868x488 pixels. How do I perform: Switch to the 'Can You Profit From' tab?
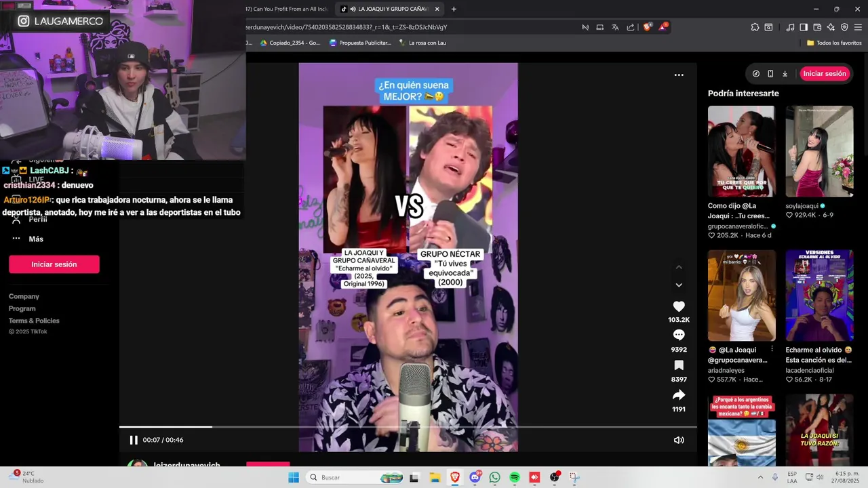[287, 9]
